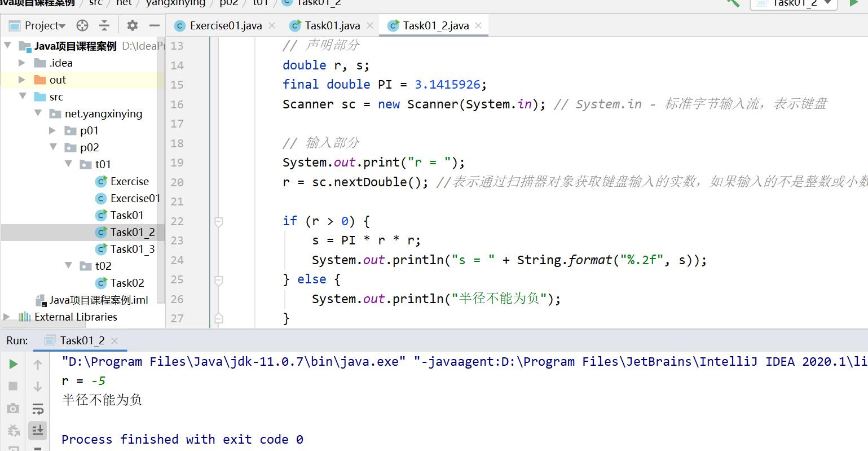Toggle scroll to end in Run console
This screenshot has height=451, width=868.
click(38, 430)
